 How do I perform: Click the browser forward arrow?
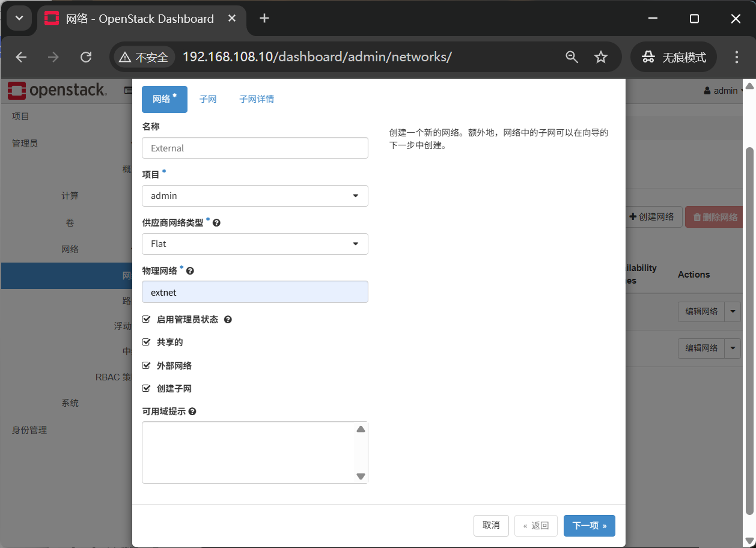(x=53, y=57)
